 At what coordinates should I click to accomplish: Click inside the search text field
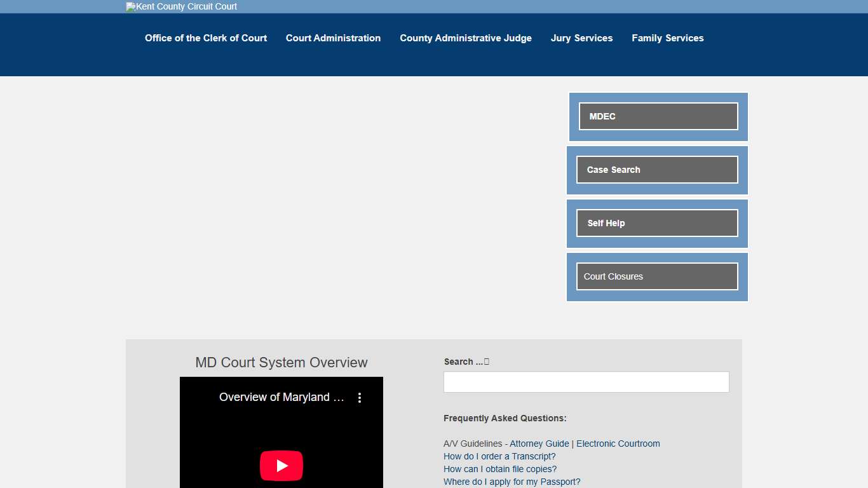click(x=586, y=381)
